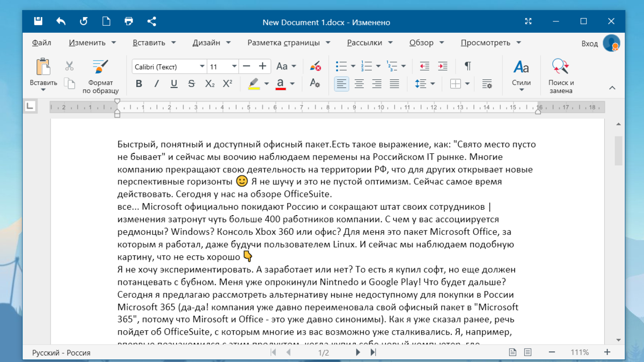Undo the last action in title bar

pos(61,21)
